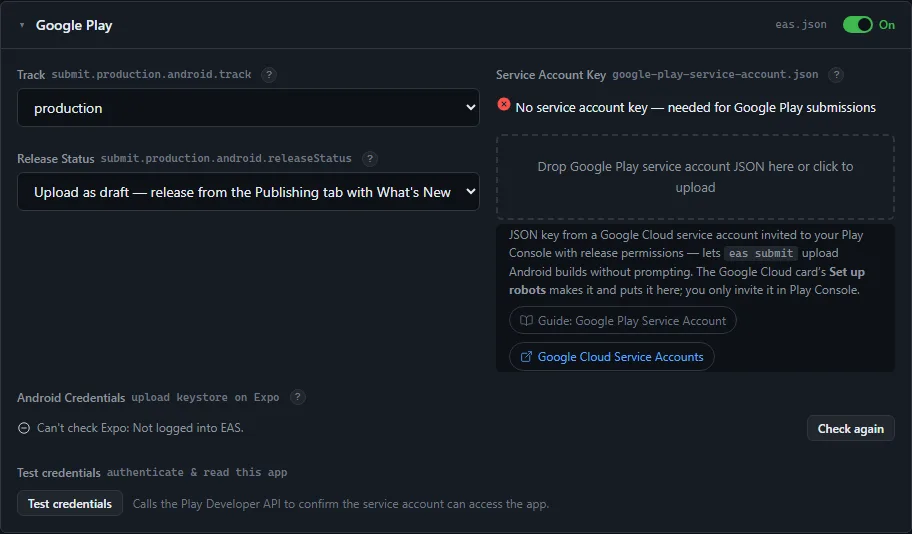This screenshot has width=912, height=534.
Task: Click the Track help question mark icon
Action: [269, 74]
